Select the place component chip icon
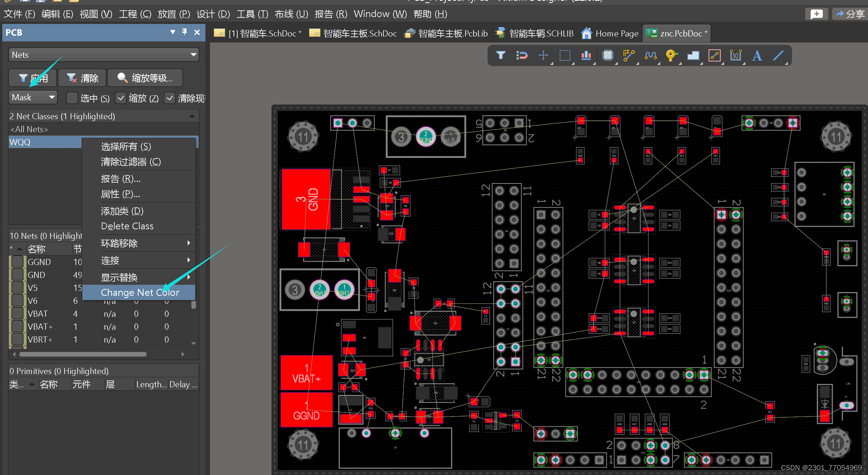Screen dimensions: 868x475 [608, 55]
